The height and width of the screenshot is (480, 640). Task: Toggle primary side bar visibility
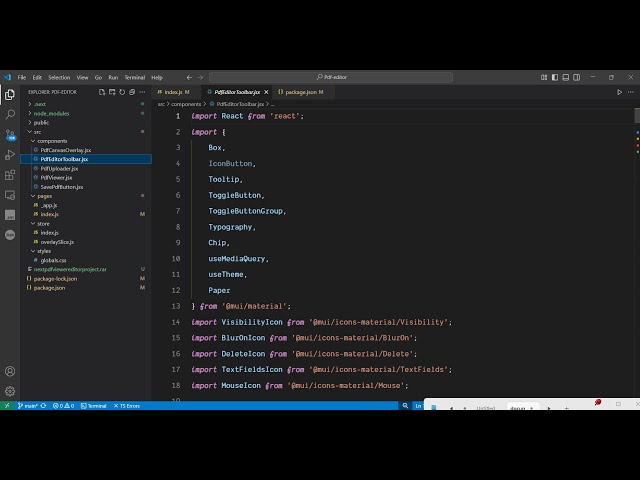pyautogui.click(x=555, y=77)
